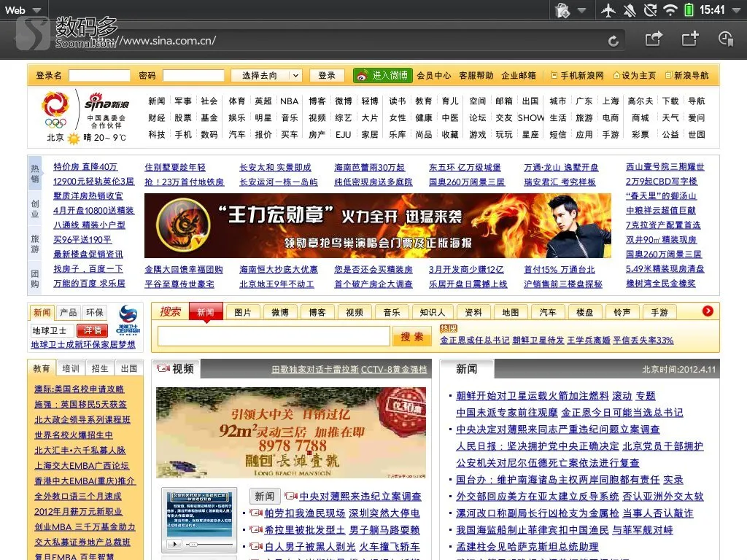Switch search to the 音乐 tab
The image size is (747, 560).
(391, 312)
